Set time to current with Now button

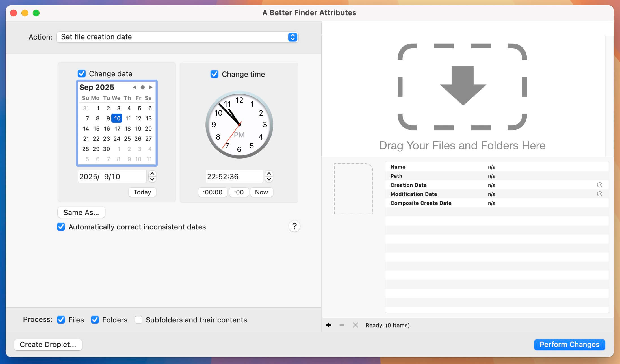point(261,192)
